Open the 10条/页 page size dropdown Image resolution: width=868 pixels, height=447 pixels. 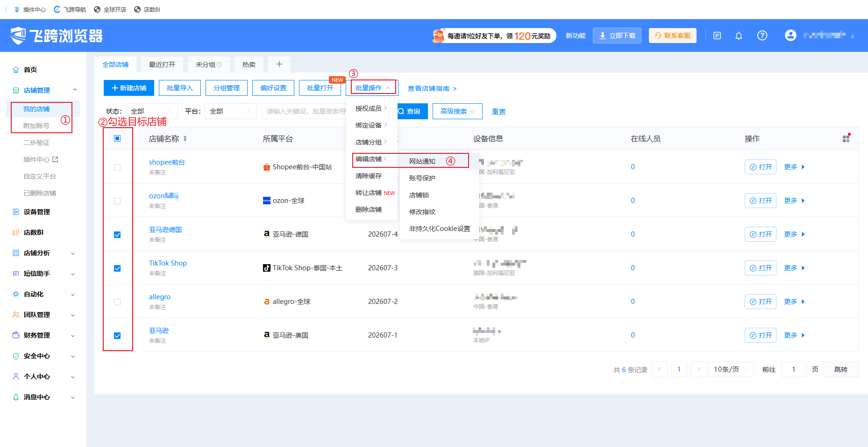click(x=731, y=369)
